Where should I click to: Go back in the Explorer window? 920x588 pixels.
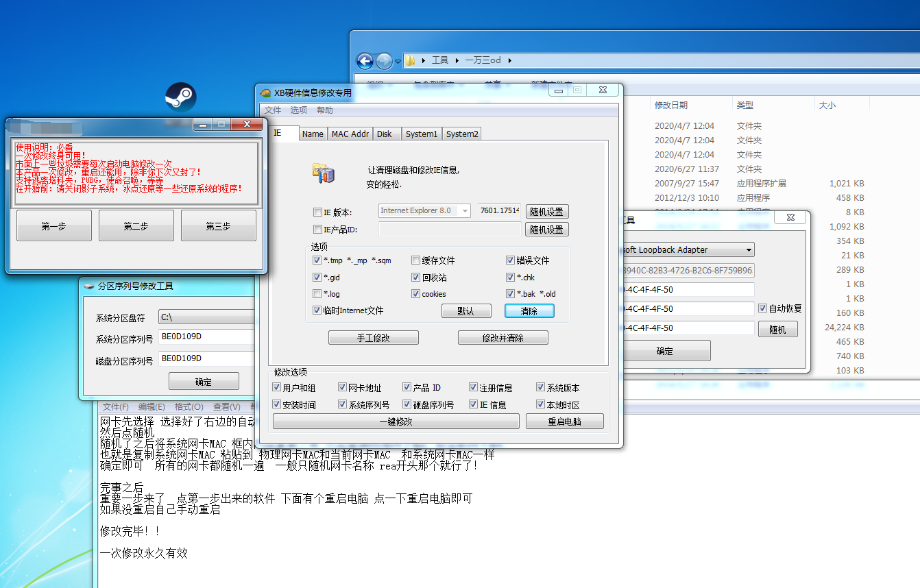point(365,60)
